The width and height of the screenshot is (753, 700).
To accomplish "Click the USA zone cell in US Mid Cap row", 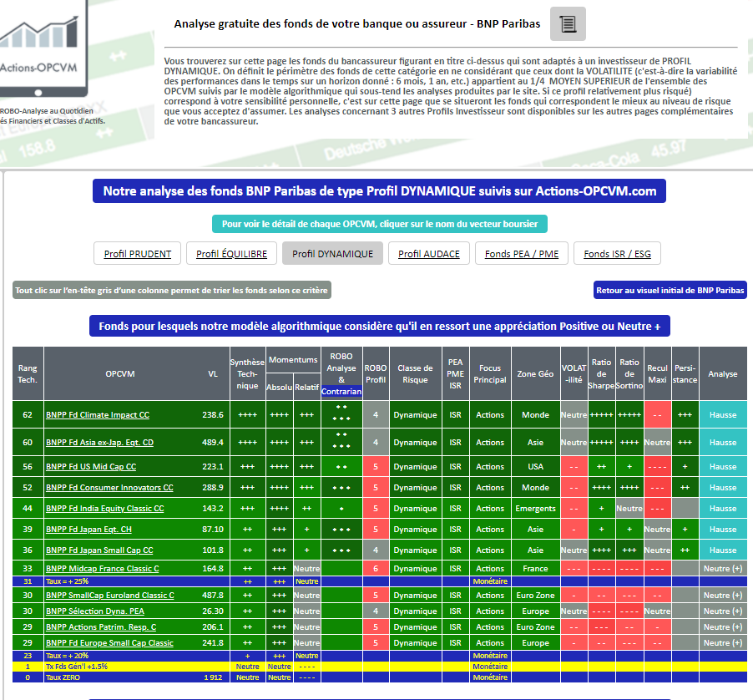I will click(535, 466).
